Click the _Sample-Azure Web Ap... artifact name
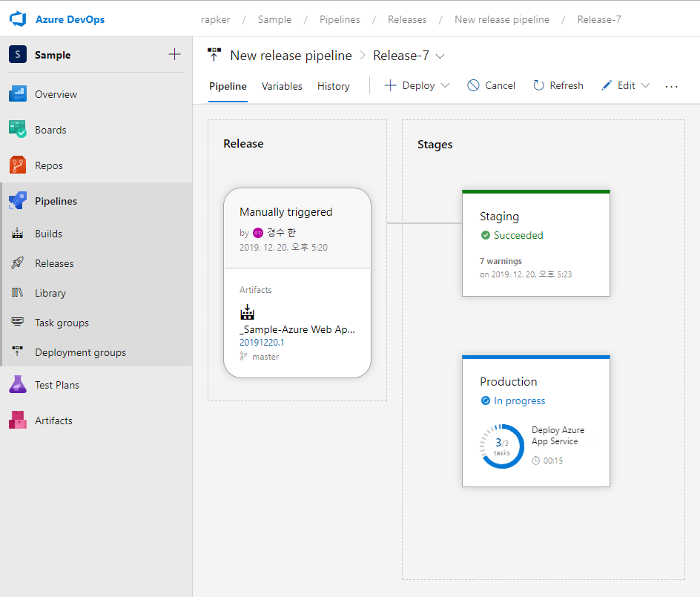Screen dimensions: 700x597 tap(297, 329)
